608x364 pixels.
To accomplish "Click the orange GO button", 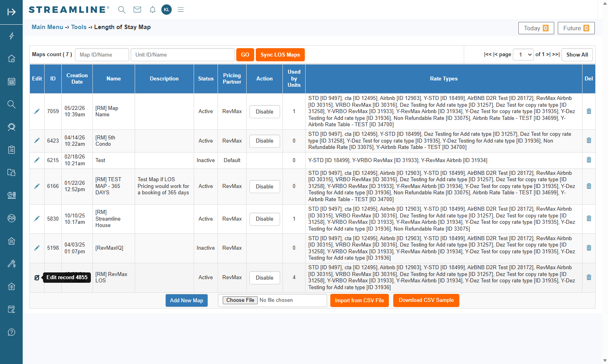I will (245, 55).
